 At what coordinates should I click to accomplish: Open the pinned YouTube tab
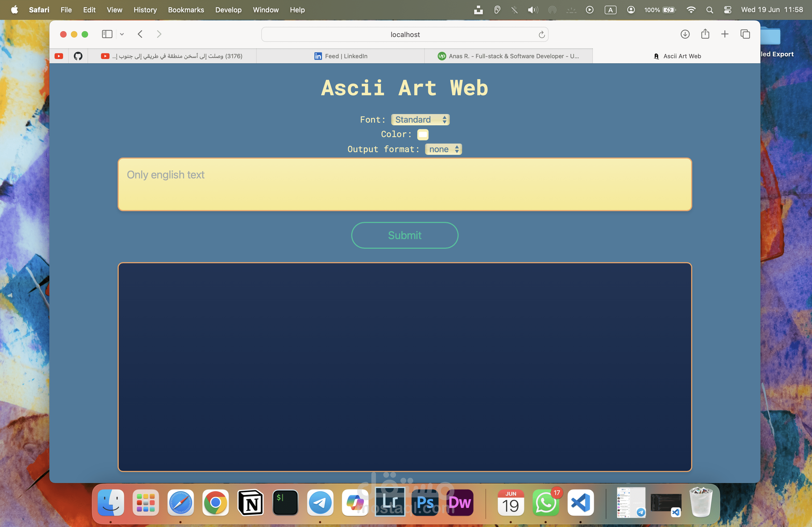point(59,56)
